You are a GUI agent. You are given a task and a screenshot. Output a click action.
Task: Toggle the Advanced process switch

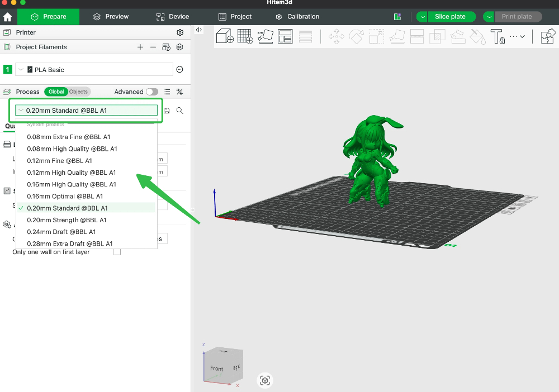point(151,92)
